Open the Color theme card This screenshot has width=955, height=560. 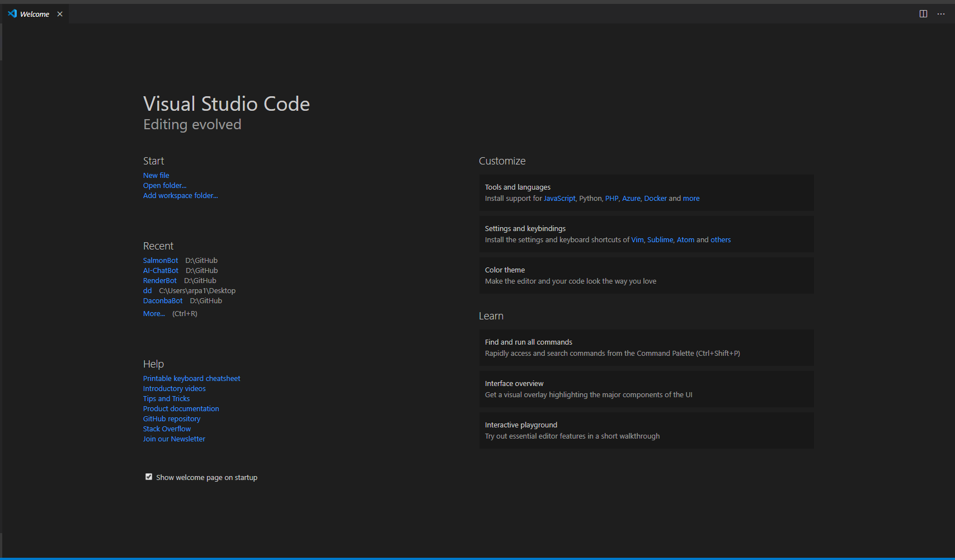click(646, 275)
